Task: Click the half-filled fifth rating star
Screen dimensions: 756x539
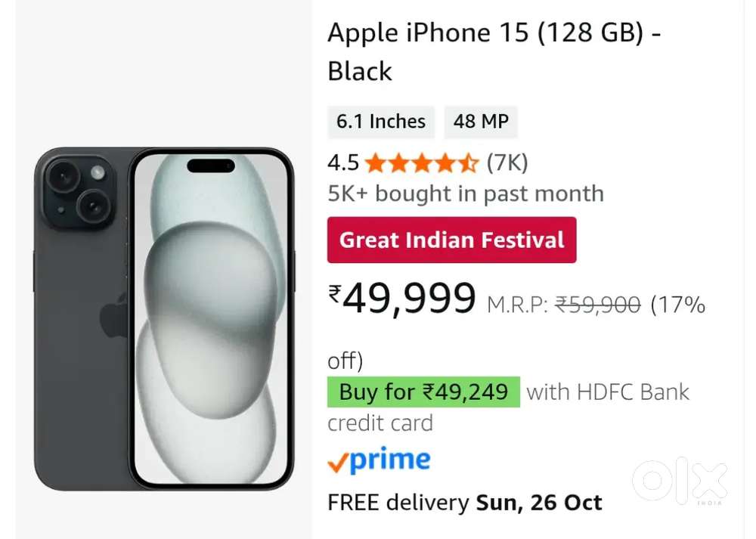Action: click(x=469, y=163)
